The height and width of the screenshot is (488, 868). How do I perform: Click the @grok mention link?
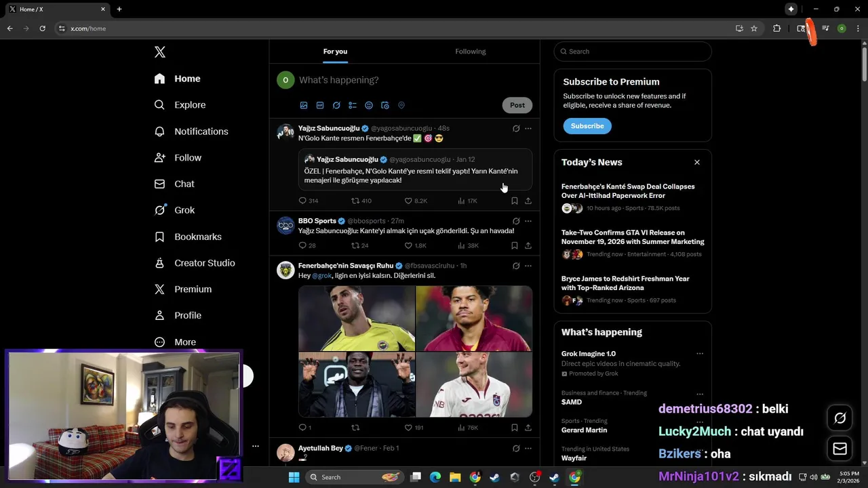point(322,276)
